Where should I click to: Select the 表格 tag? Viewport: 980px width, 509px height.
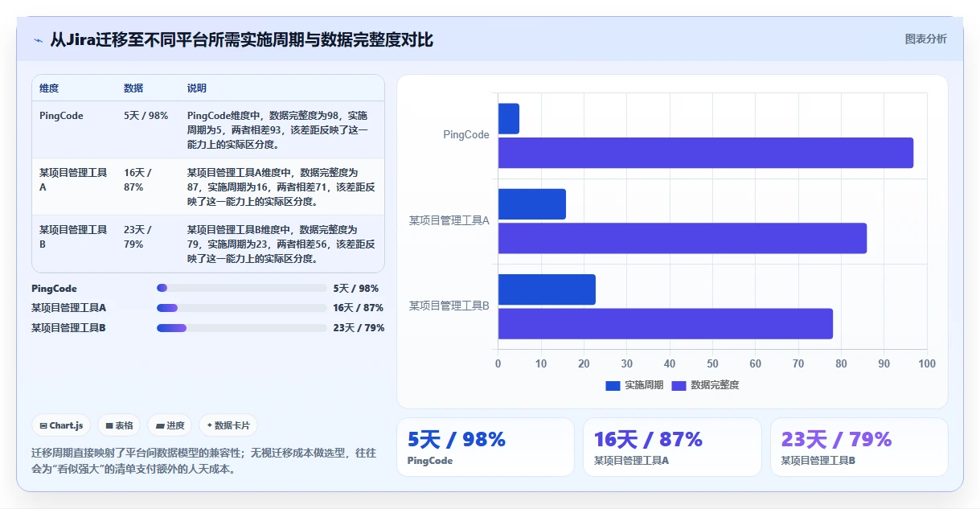(119, 425)
